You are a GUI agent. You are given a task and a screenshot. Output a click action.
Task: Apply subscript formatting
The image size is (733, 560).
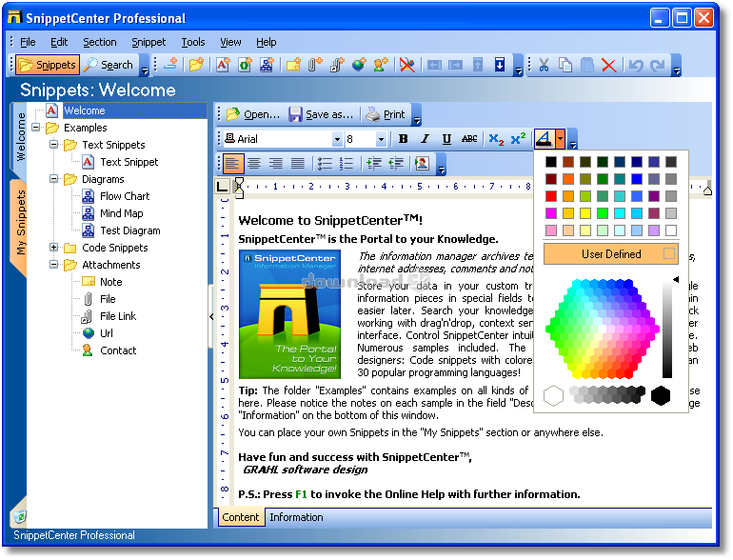coord(496,139)
